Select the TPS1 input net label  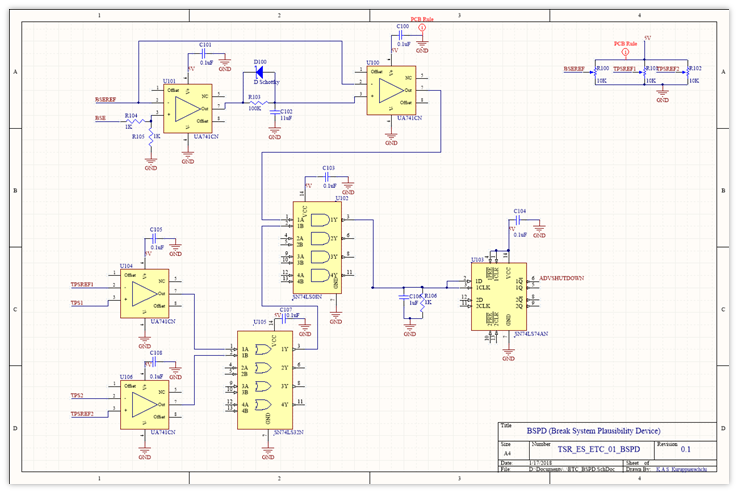78,301
